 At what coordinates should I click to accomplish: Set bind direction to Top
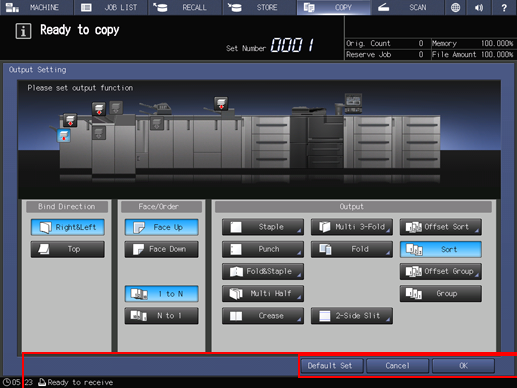tap(68, 249)
